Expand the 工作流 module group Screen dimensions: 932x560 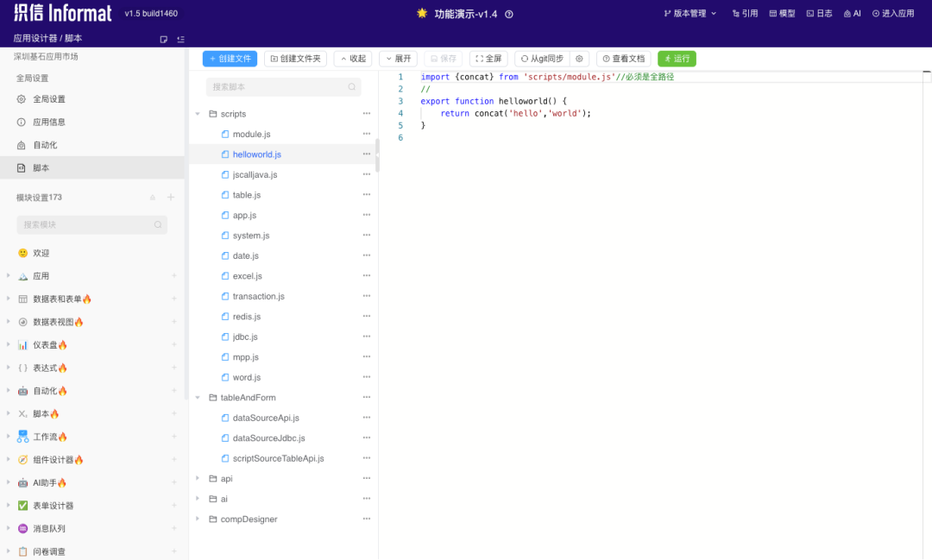coord(9,437)
